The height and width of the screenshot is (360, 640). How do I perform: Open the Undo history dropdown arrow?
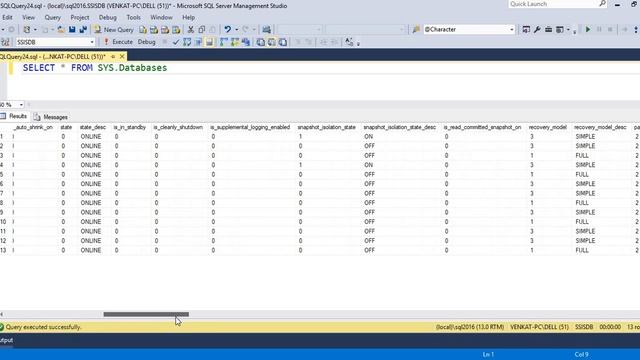pos(236,29)
